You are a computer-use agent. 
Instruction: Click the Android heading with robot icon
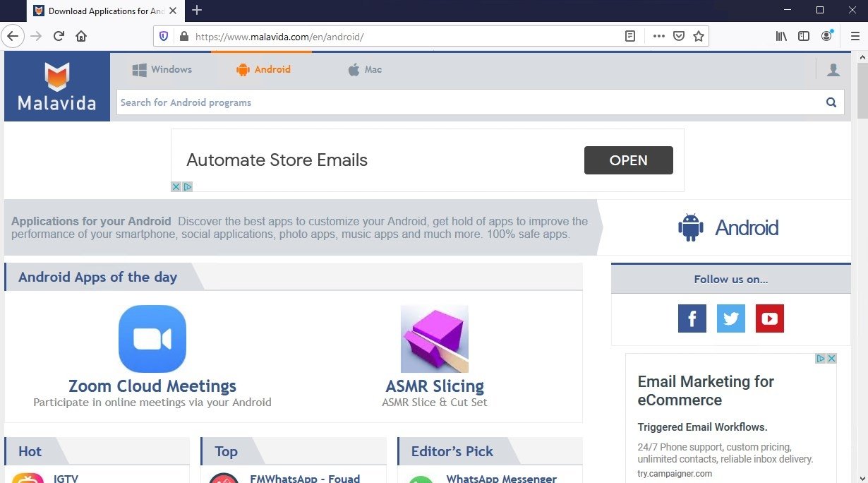point(728,227)
